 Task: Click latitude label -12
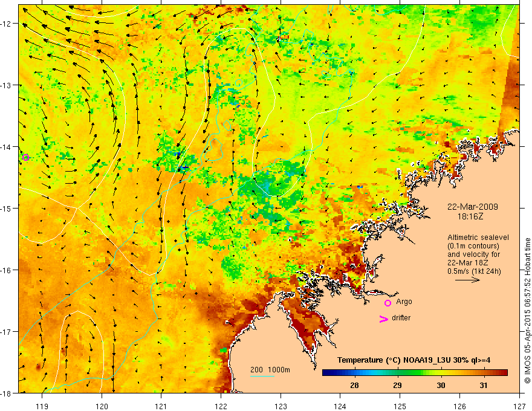point(7,24)
